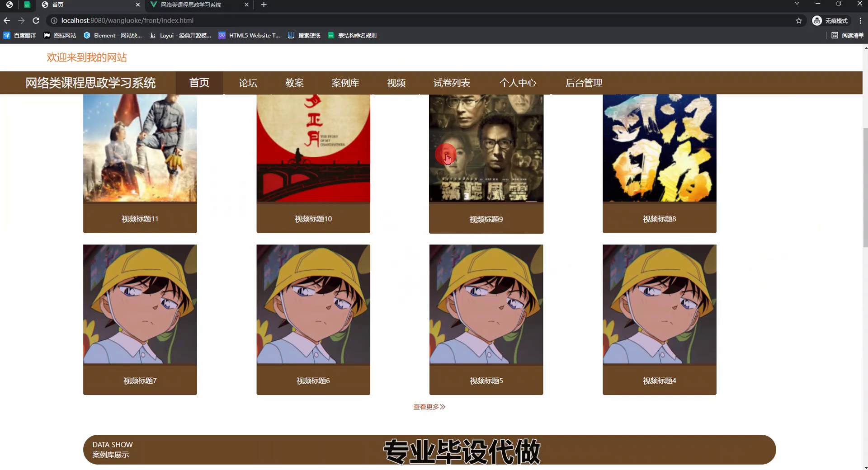Close the 网络类课程思政学习系统 browser tab
This screenshot has height=470, width=868.
click(x=246, y=5)
